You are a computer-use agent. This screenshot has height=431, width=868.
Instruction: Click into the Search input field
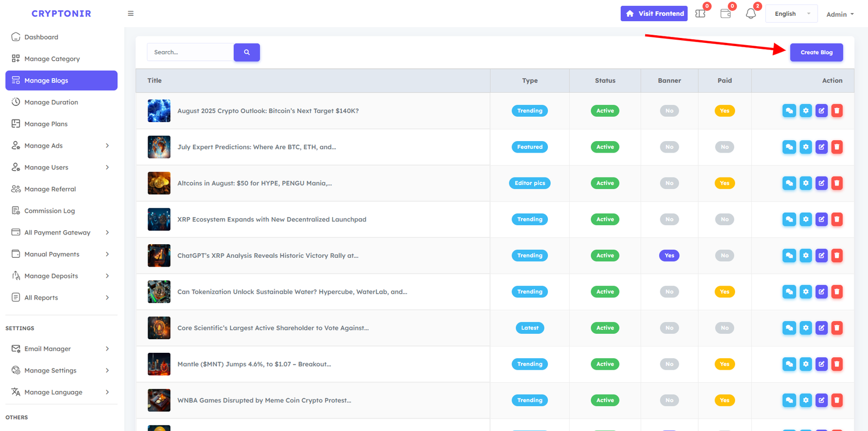tap(190, 53)
